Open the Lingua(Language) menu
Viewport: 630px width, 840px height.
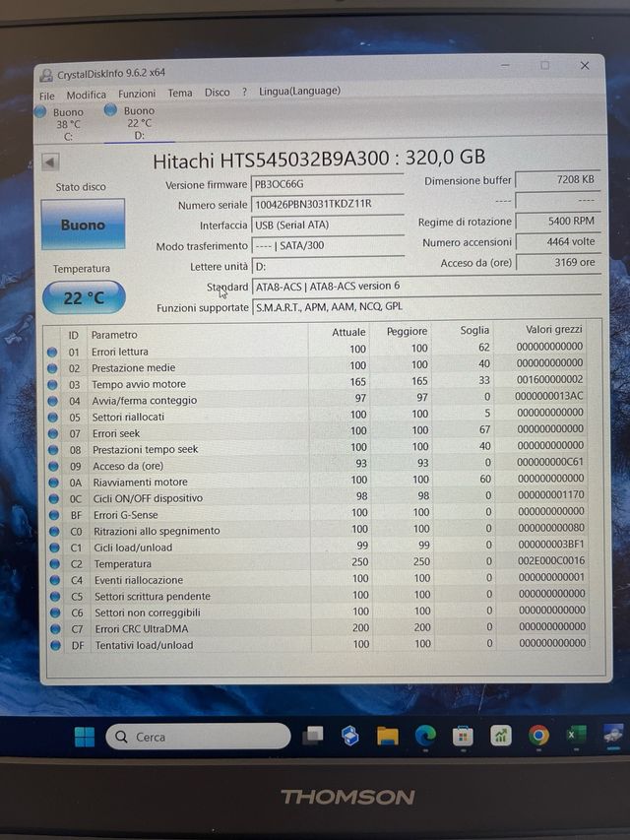tap(299, 91)
